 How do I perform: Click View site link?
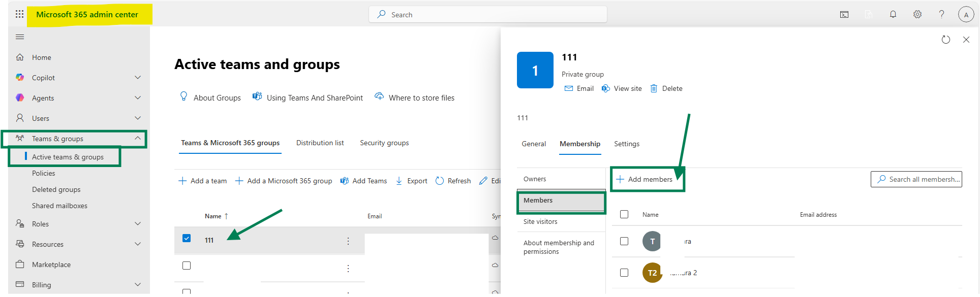point(622,88)
